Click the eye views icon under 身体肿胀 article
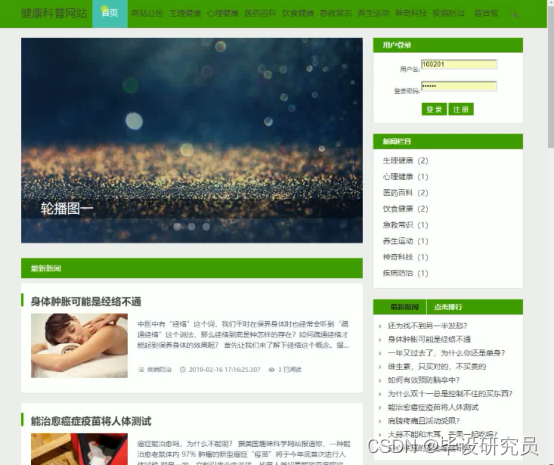 (x=271, y=370)
